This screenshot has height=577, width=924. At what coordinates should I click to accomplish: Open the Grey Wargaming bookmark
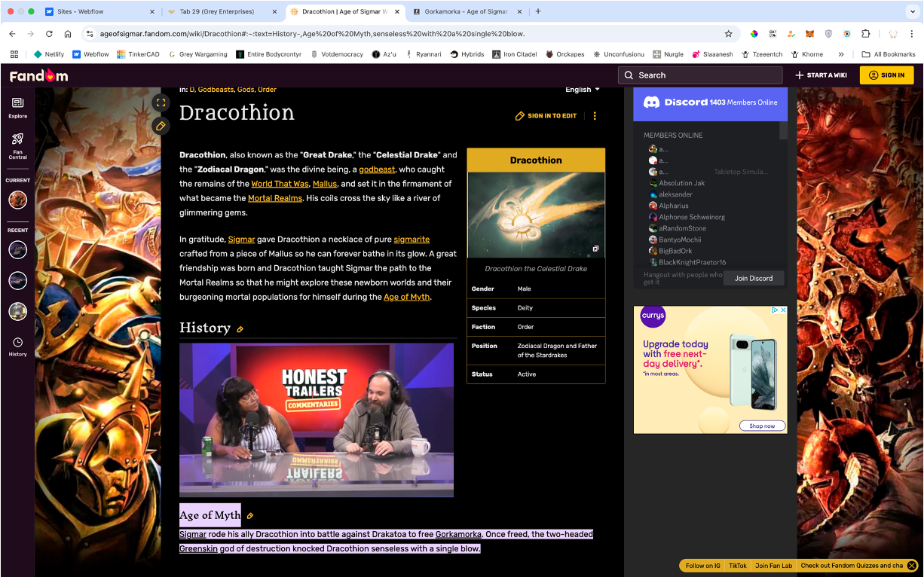pos(197,54)
